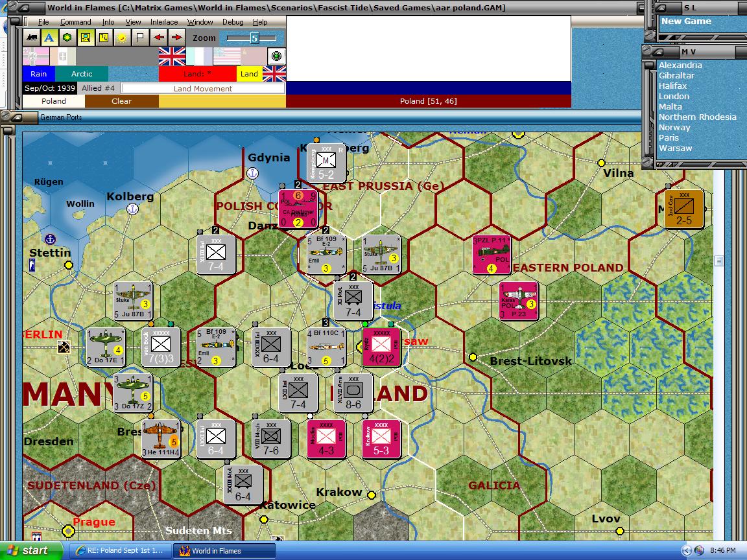Open the Interface menu
Viewport: 747px width, 560px height.
point(164,22)
